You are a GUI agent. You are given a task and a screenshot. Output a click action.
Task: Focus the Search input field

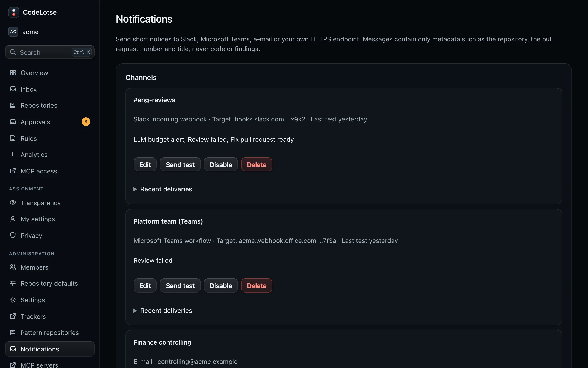point(50,52)
